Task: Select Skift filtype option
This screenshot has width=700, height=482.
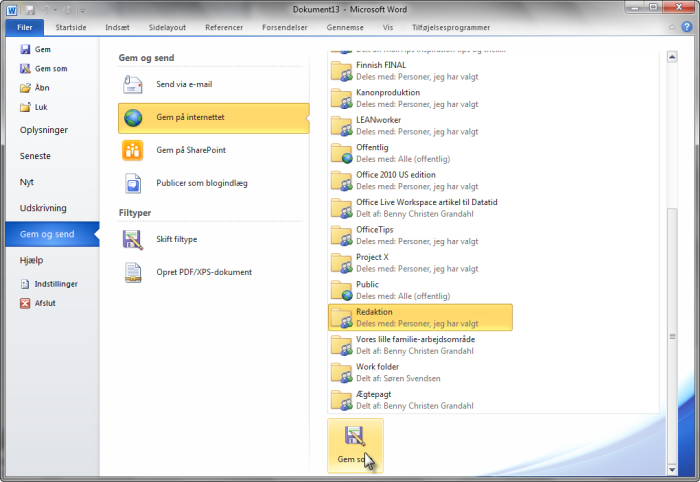Action: pos(213,240)
